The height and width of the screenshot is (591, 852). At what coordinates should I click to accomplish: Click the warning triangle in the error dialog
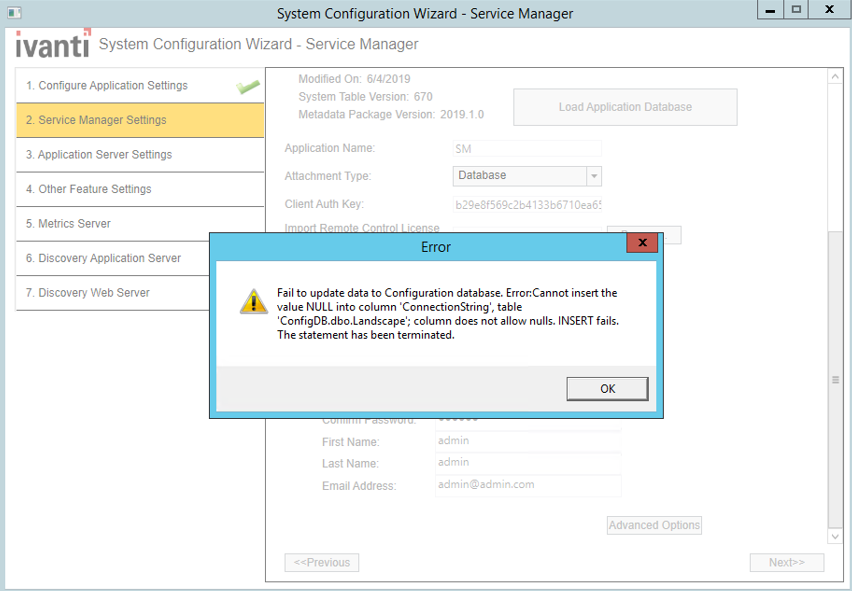coord(253,301)
